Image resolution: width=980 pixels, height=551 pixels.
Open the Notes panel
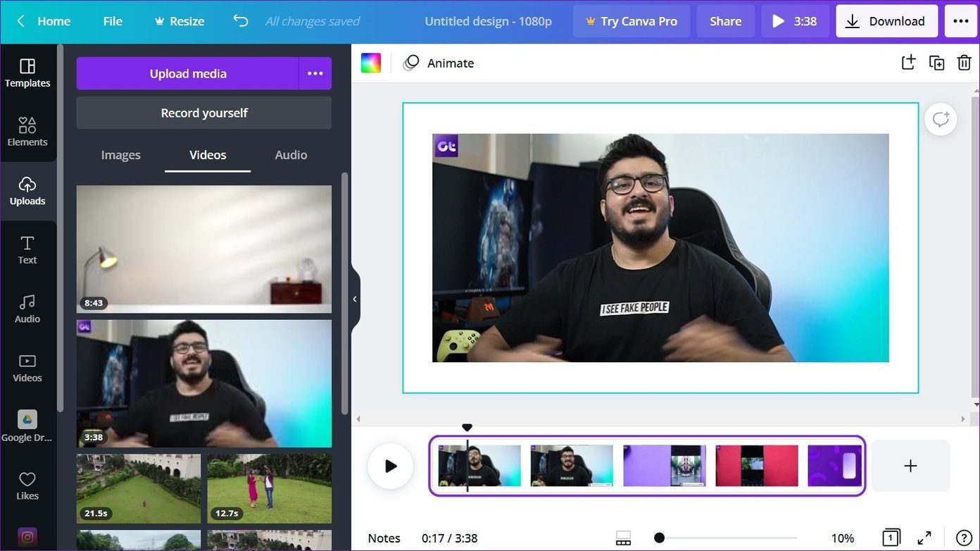tap(384, 538)
